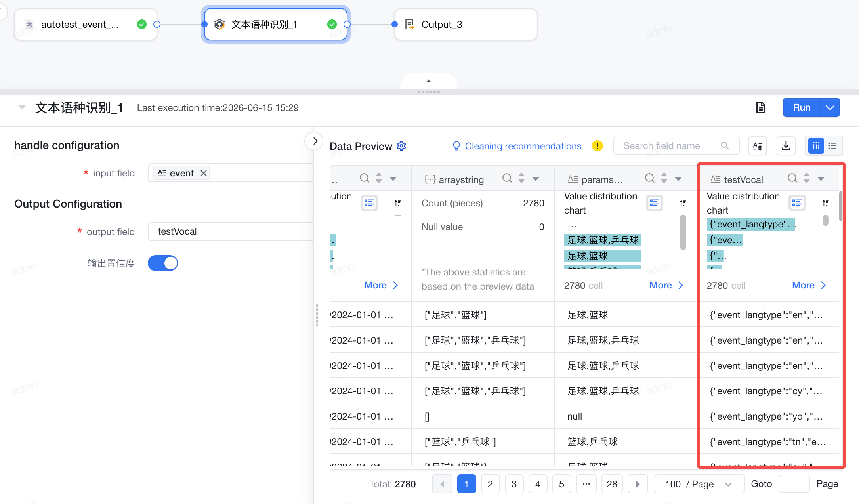859x504 pixels.
Task: Switch to column statistics view icon
Action: (816, 146)
